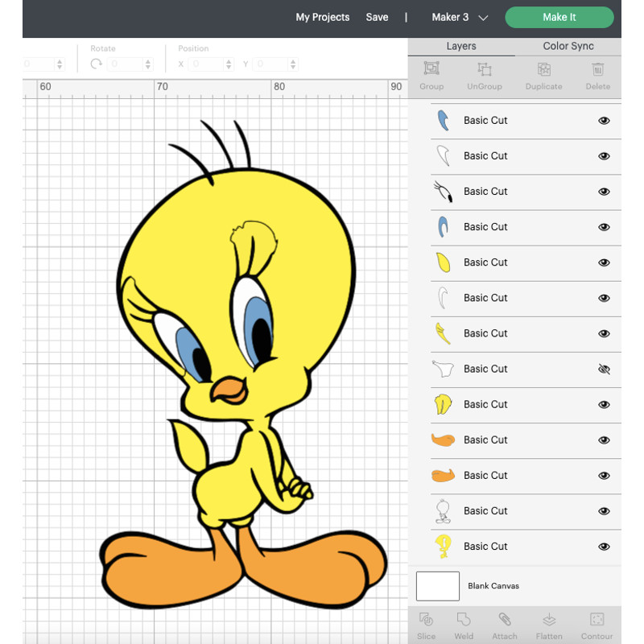This screenshot has width=644, height=644.
Task: Open the Layers tab
Action: coord(461,46)
